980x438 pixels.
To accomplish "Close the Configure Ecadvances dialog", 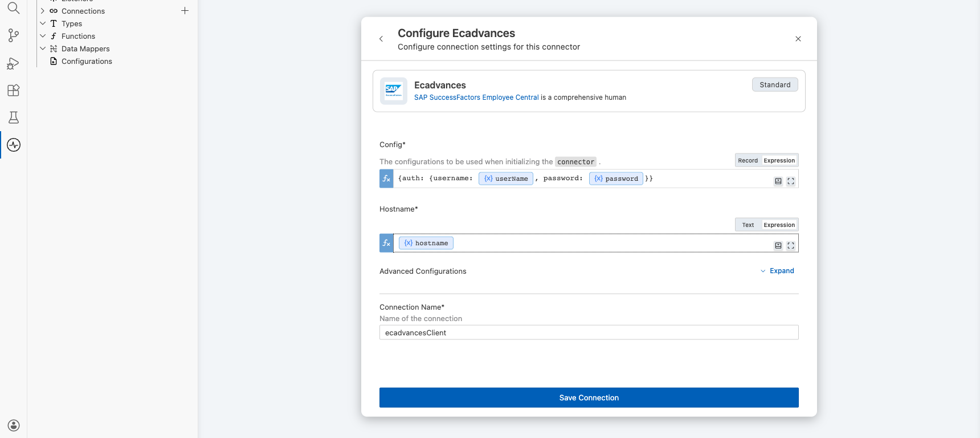I will [798, 39].
